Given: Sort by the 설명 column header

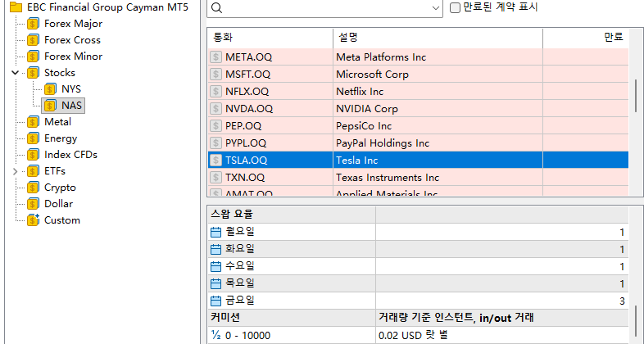Looking at the screenshot, I should [438, 38].
